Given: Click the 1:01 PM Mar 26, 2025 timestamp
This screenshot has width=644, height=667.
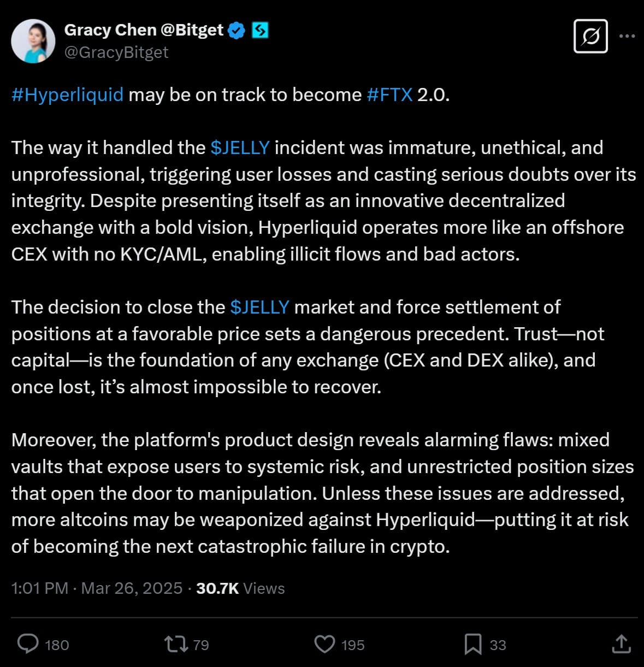Looking at the screenshot, I should click(x=97, y=588).
